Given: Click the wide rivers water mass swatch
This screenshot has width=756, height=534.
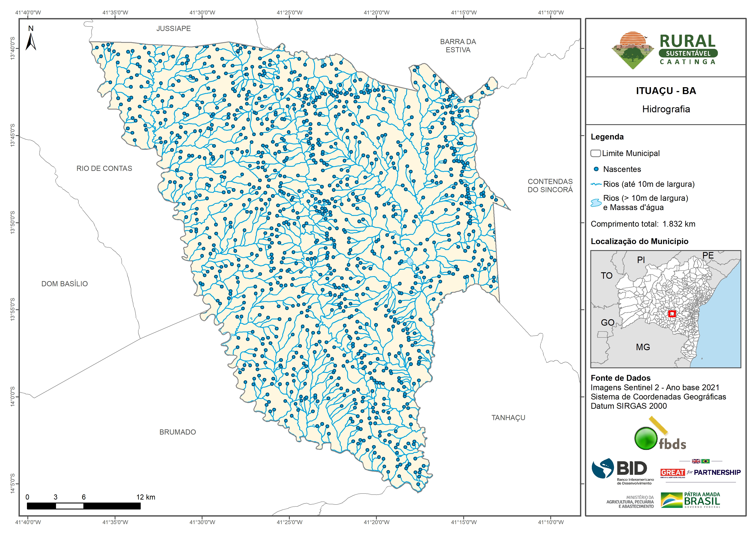Looking at the screenshot, I should coord(596,203).
